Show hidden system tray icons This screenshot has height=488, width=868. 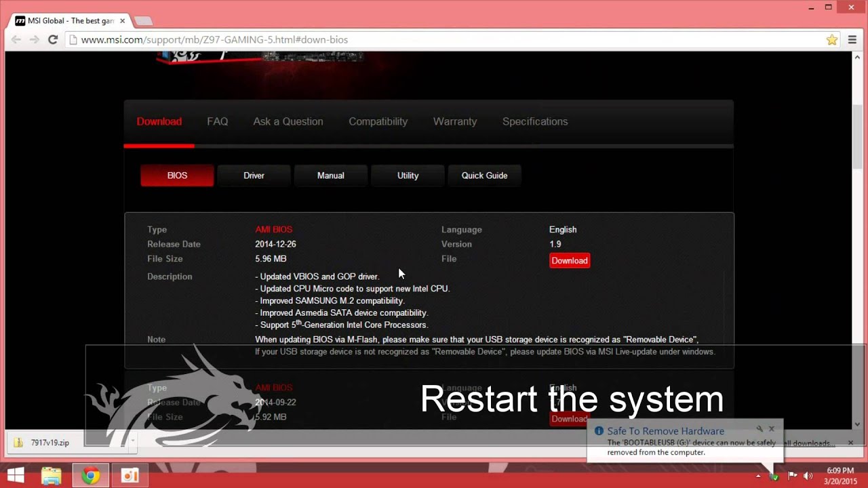coord(759,476)
